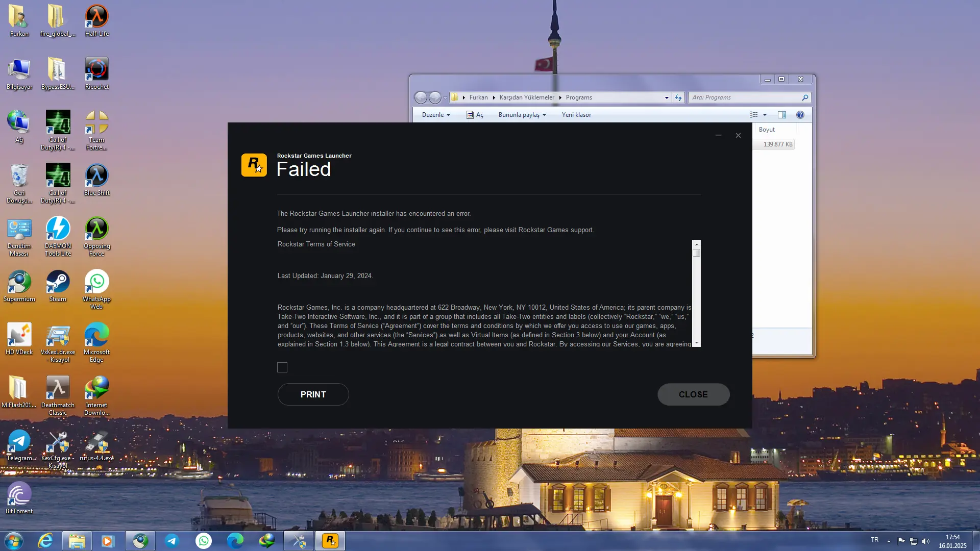Image resolution: width=980 pixels, height=551 pixels.
Task: Open Internet Explorer from the taskbar
Action: [45, 540]
